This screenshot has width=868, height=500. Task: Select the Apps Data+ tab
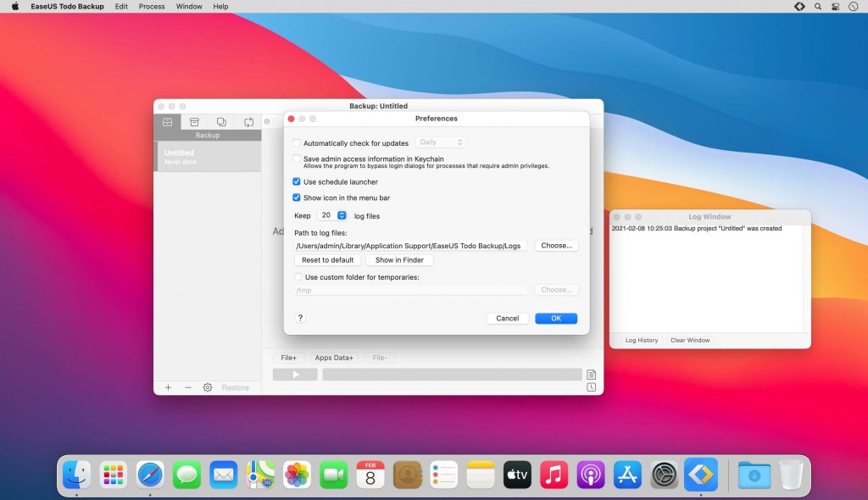coord(334,357)
